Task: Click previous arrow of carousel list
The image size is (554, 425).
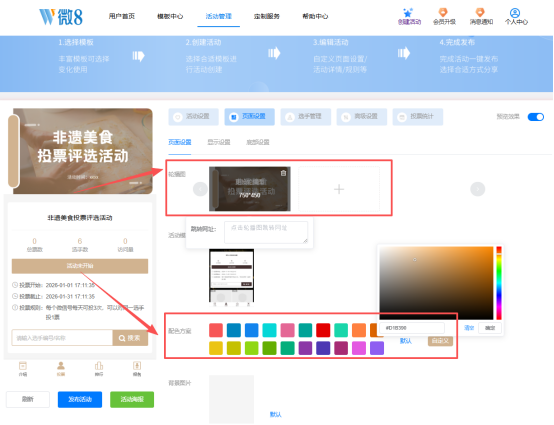Action: coord(200,189)
